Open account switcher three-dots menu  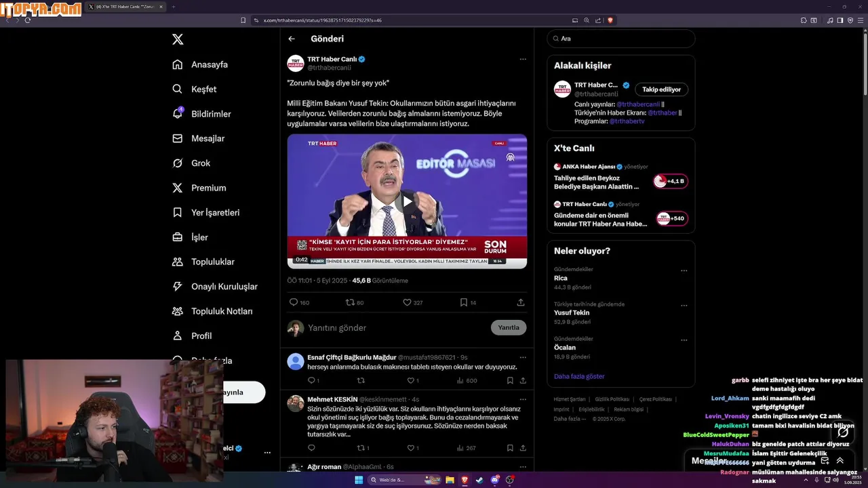coord(267,452)
